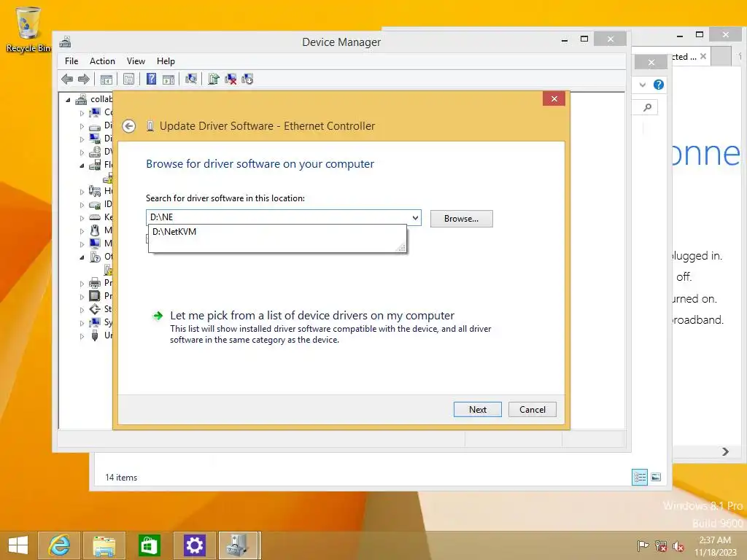Click the right scroll arrow in background browser window
747x560 pixels.
coord(725,451)
